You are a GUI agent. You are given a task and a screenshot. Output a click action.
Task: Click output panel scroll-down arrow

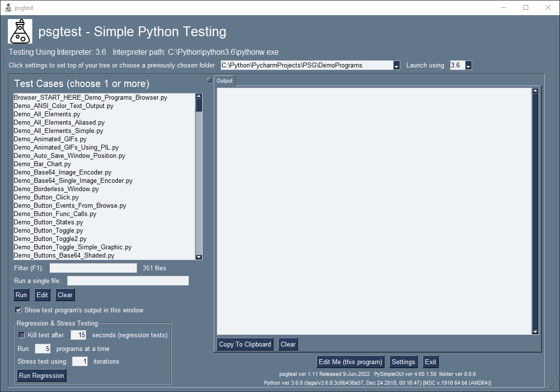point(535,332)
